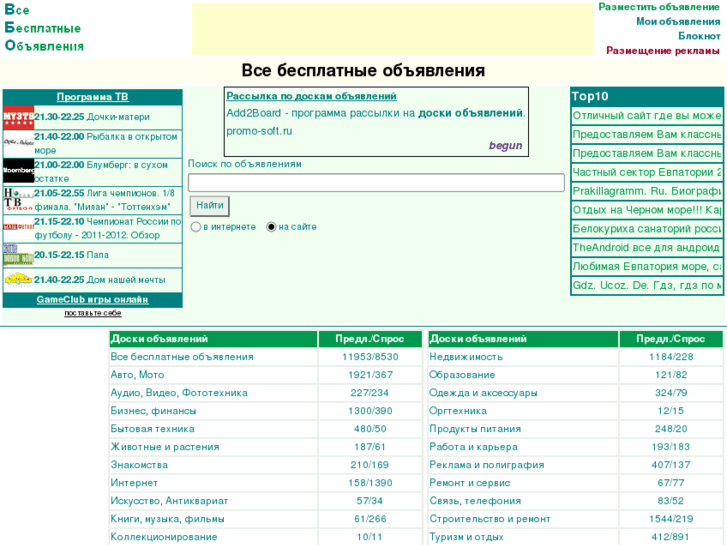Click the МУЗТВ channel logo for Дочки-матери
This screenshot has width=727, height=545.
coord(19,117)
